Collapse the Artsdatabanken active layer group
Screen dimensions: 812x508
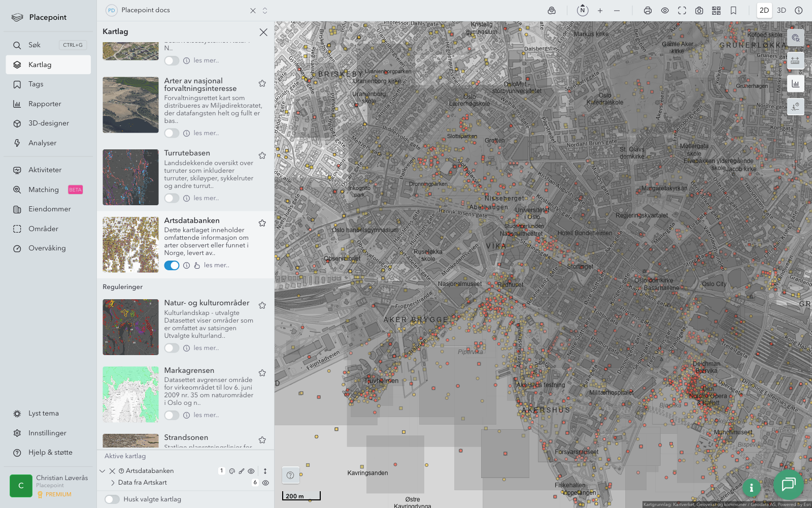[103, 471]
